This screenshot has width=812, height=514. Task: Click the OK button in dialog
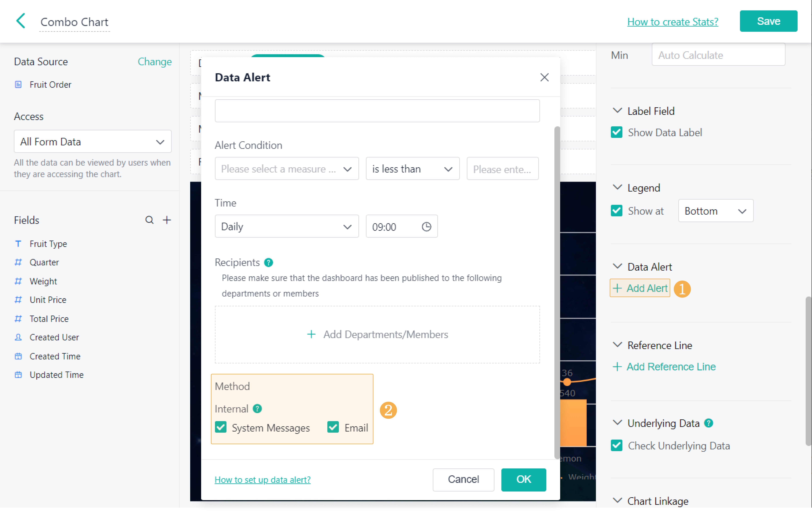[523, 479]
